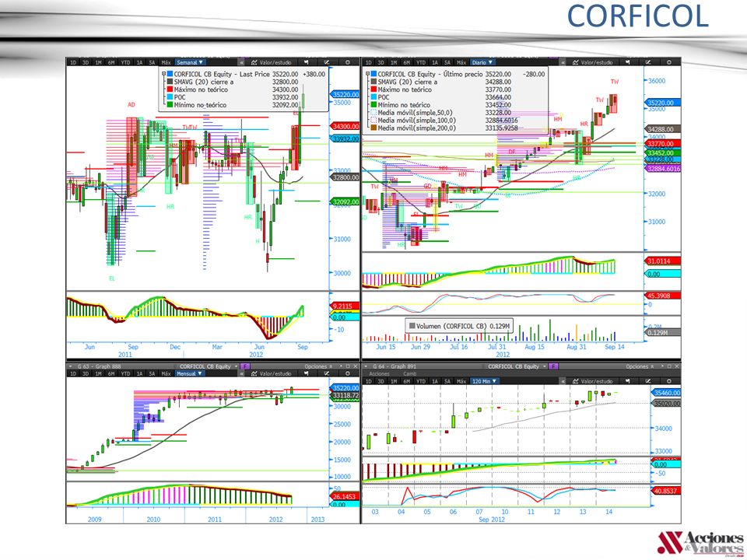Select YTD range in daily chart toolbar
Viewport: 747px width, 560px height.
tap(421, 62)
